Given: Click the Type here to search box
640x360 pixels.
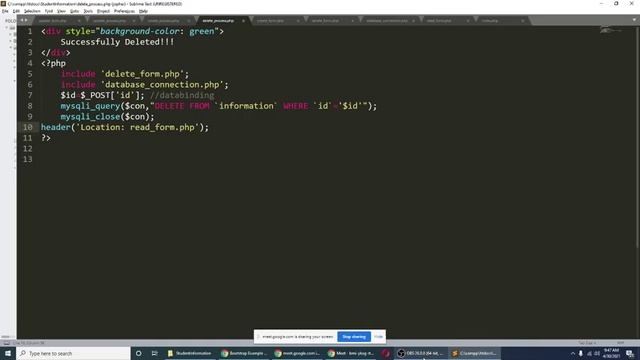Looking at the screenshot, I should click(x=73, y=353).
